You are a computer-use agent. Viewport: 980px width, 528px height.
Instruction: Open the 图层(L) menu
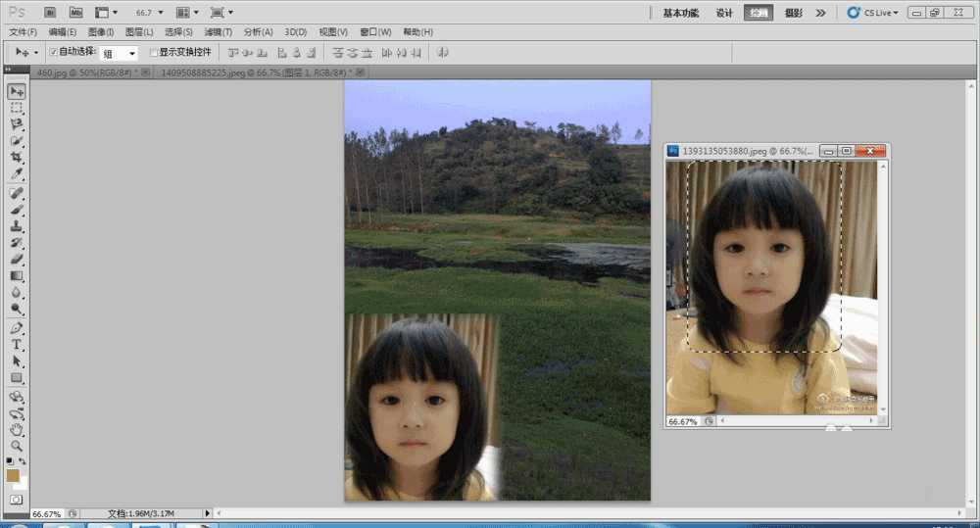140,32
